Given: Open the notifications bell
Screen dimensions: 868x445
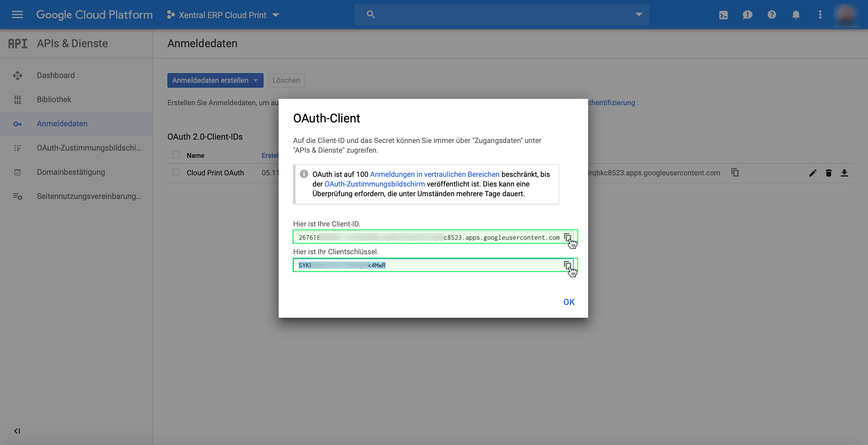Looking at the screenshot, I should tap(796, 15).
